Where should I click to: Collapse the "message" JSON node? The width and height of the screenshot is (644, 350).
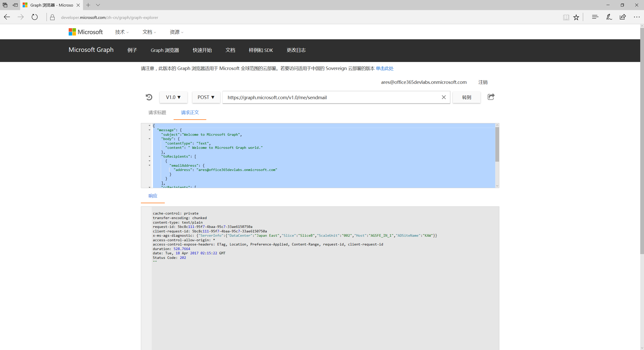[x=149, y=130]
